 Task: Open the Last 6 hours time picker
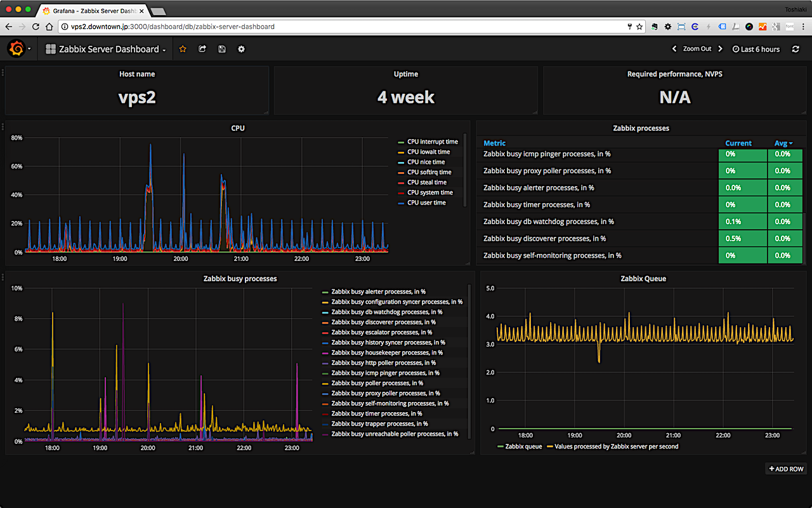pos(756,49)
